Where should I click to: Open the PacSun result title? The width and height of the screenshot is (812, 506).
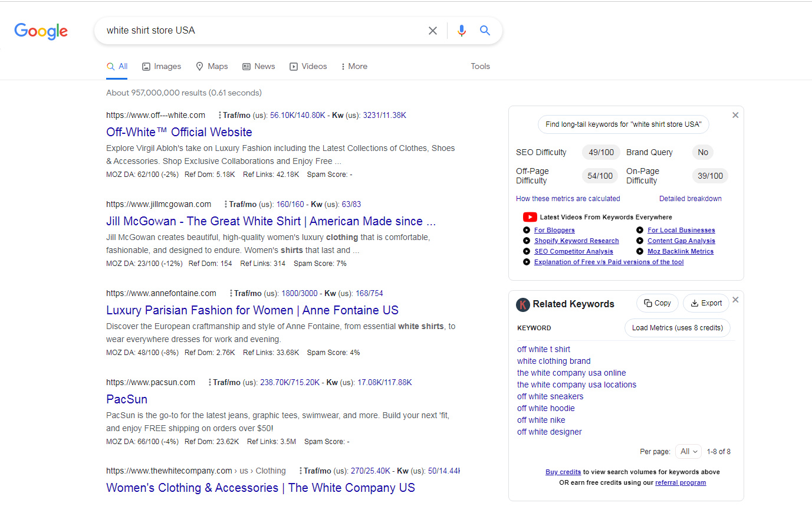(127, 399)
